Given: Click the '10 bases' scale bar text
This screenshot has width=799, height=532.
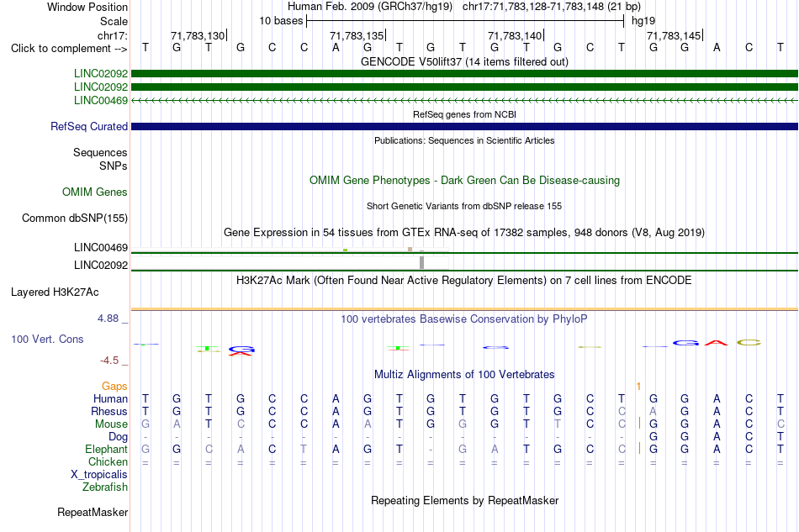Looking at the screenshot, I should tap(281, 21).
